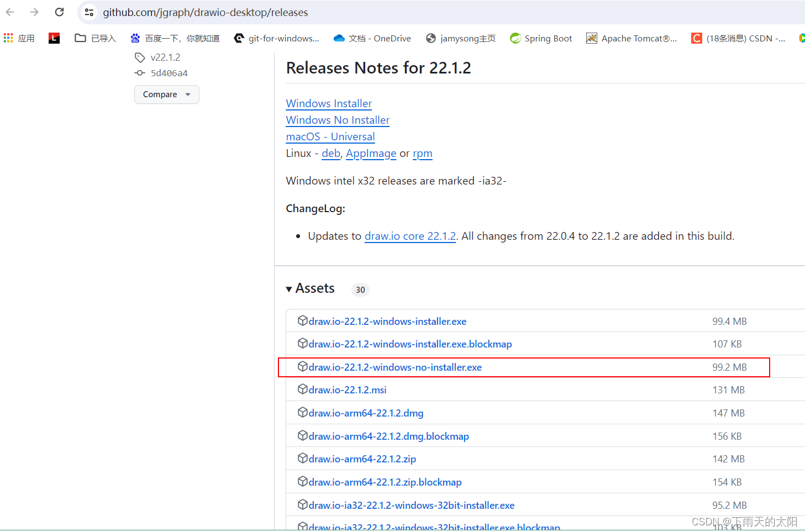Open the CSDN bookmark

coord(738,38)
